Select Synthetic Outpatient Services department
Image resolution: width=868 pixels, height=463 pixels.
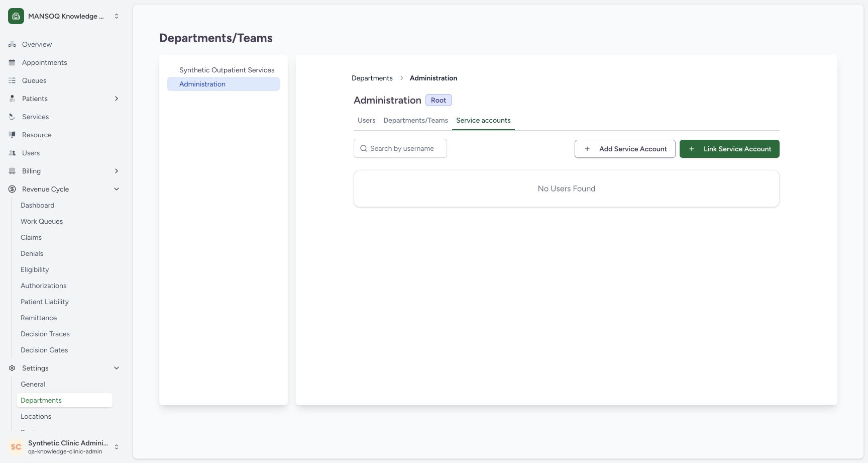tap(224, 70)
